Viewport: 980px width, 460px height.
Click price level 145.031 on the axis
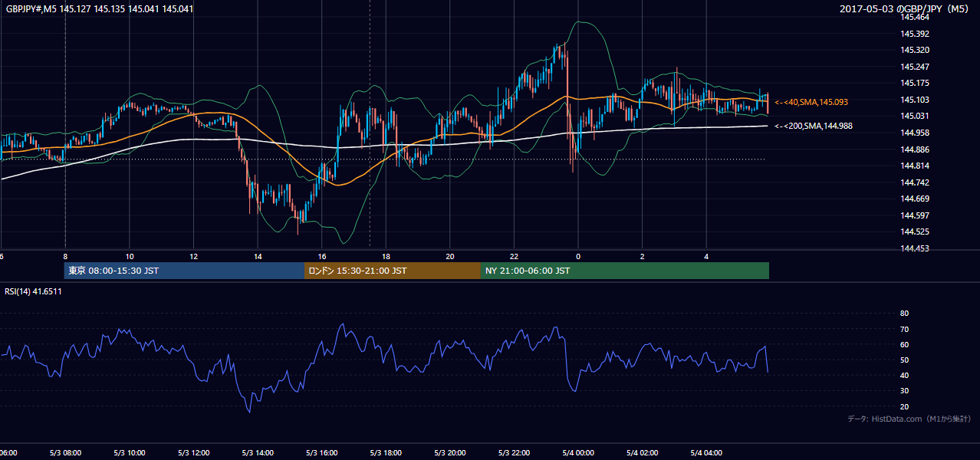click(915, 116)
